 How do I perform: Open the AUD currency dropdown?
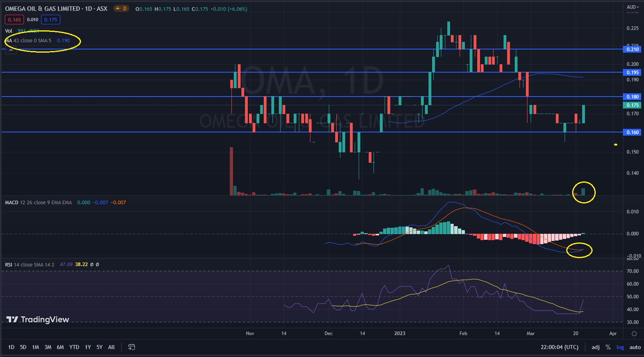click(x=633, y=7)
